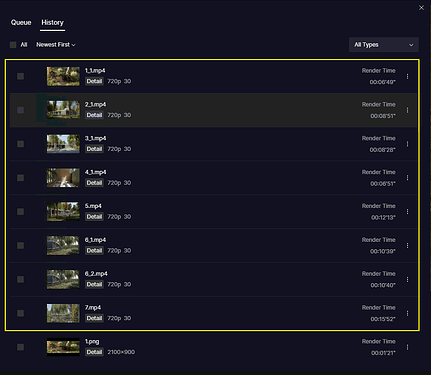This screenshot has height=375, width=431.
Task: Open the kebab menu for 6_2.mp4
Action: pyautogui.click(x=407, y=279)
